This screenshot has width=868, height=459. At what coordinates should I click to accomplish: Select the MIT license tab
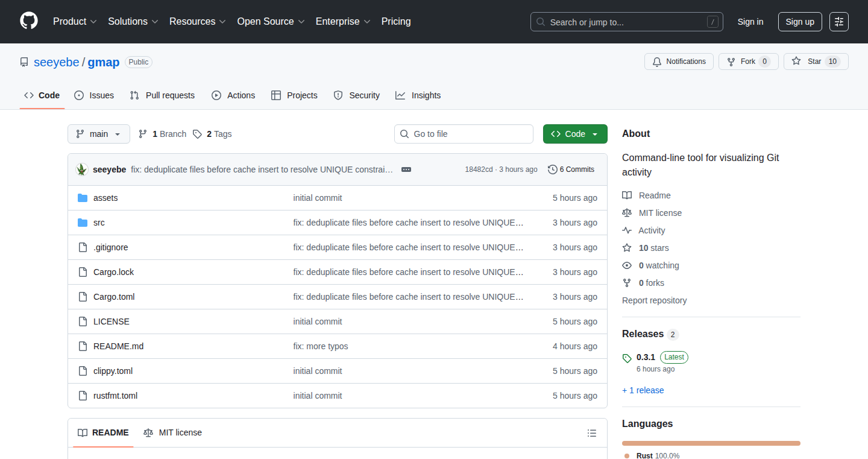coord(172,432)
